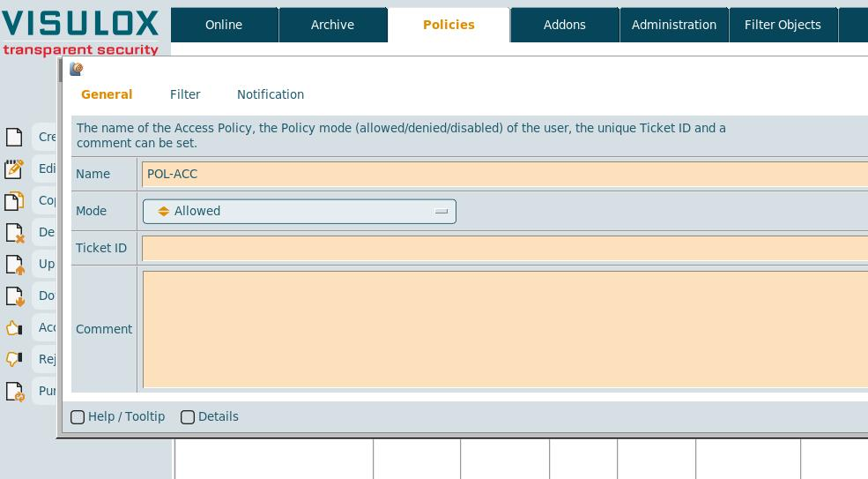
Task: Click the Edit pencil icon in the sidebar
Action: click(14, 168)
